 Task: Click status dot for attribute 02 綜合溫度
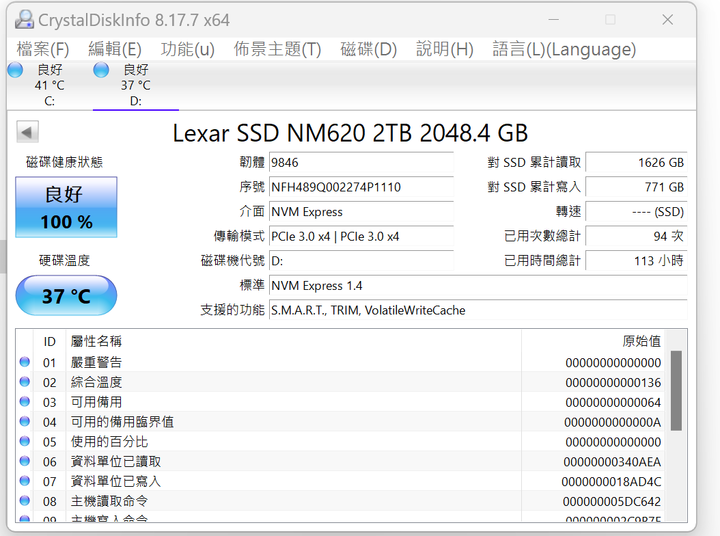[25, 382]
